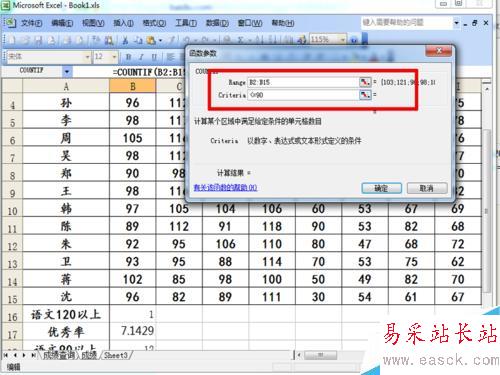This screenshot has width=500, height=375.
Task: Click the Align Left toolbar icon
Action: click(171, 57)
